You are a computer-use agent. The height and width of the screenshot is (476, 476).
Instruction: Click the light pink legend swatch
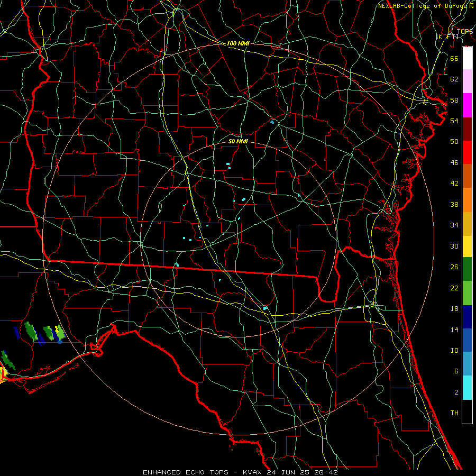click(x=467, y=81)
